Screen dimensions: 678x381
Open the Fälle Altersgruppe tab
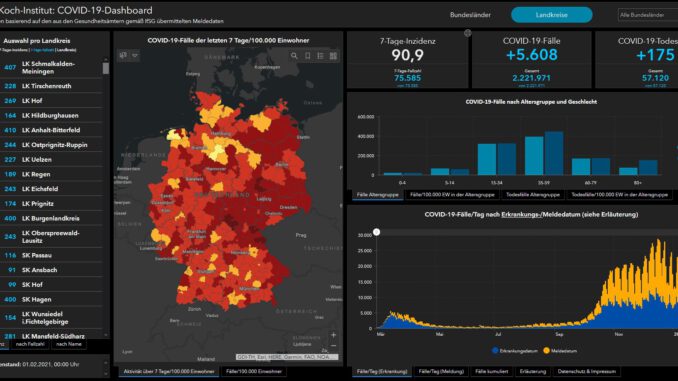(x=377, y=195)
